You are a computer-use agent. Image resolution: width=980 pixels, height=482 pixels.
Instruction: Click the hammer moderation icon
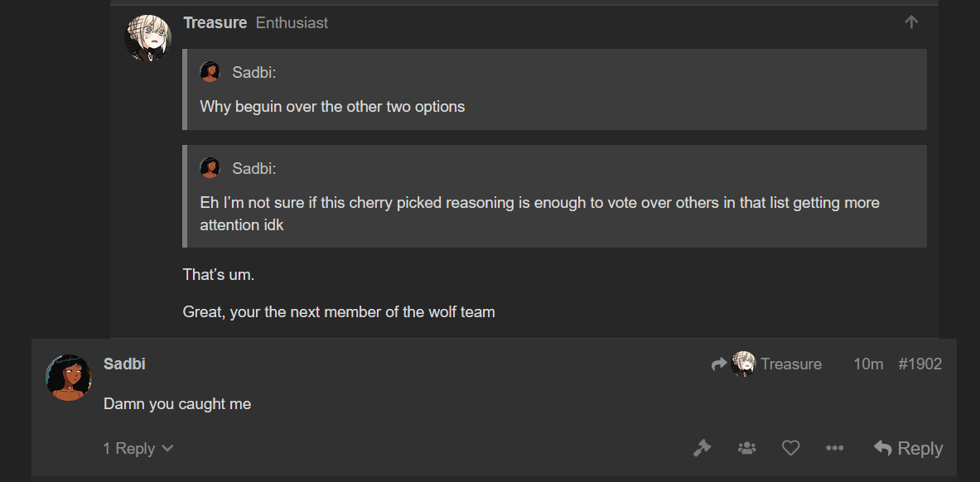pos(702,448)
